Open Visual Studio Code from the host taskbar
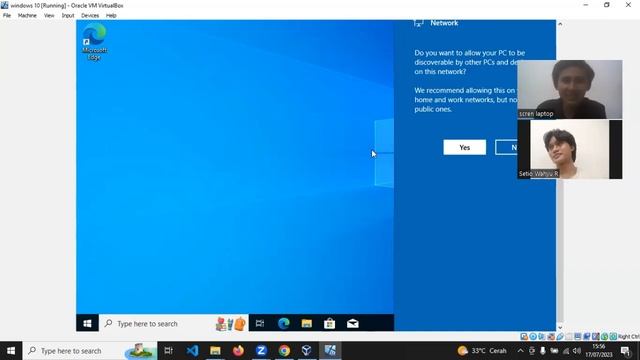The width and height of the screenshot is (640, 360). tap(192, 351)
